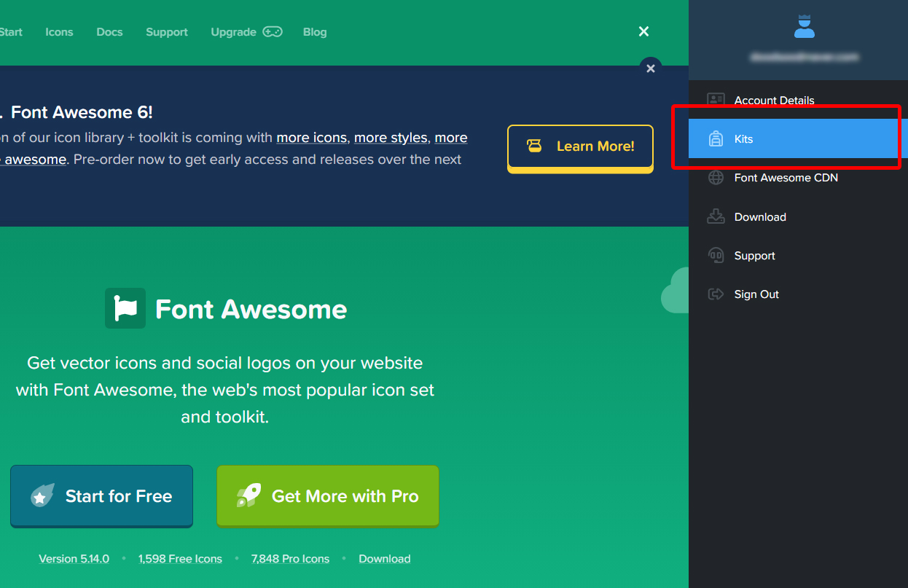Click the coffee pot icon on Learn More
908x588 pixels.
coord(535,146)
